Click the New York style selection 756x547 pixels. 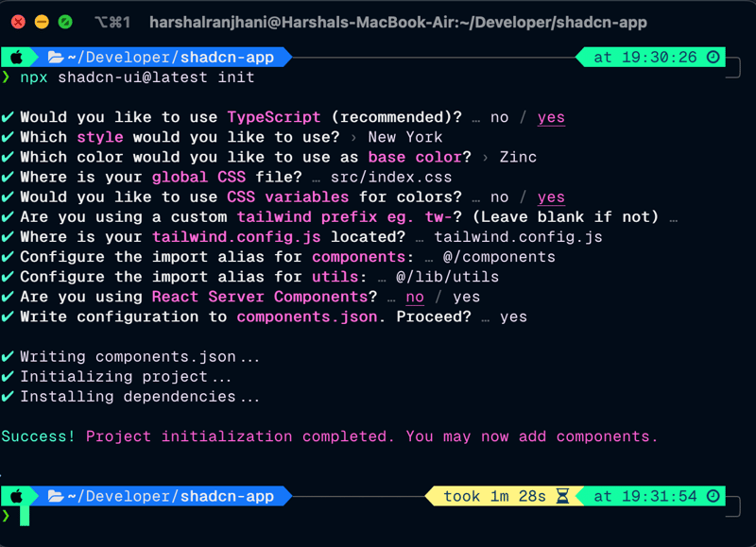click(x=405, y=137)
